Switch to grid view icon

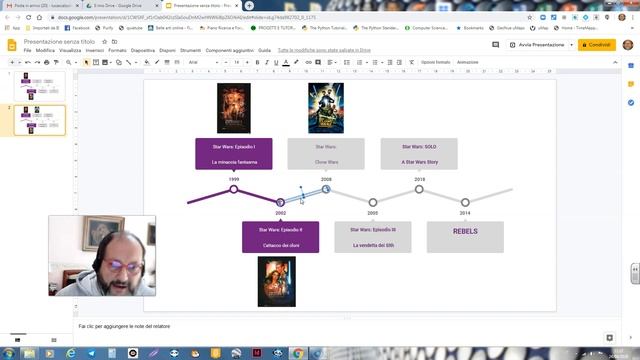point(53,340)
